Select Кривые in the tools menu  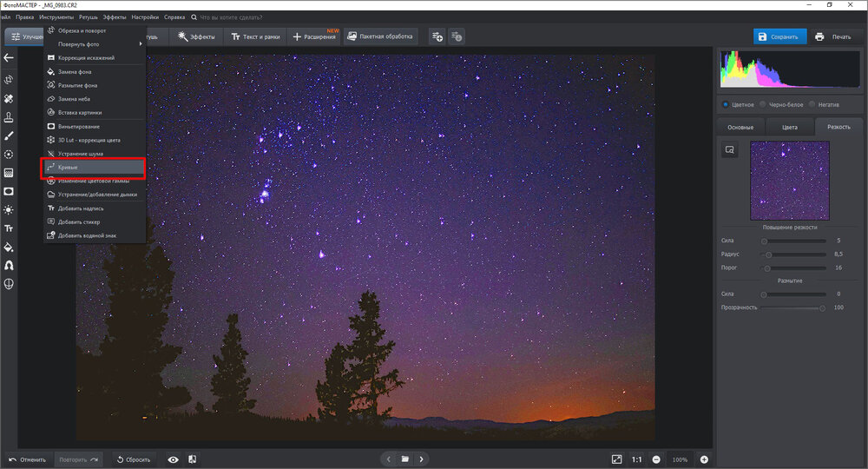coord(93,167)
